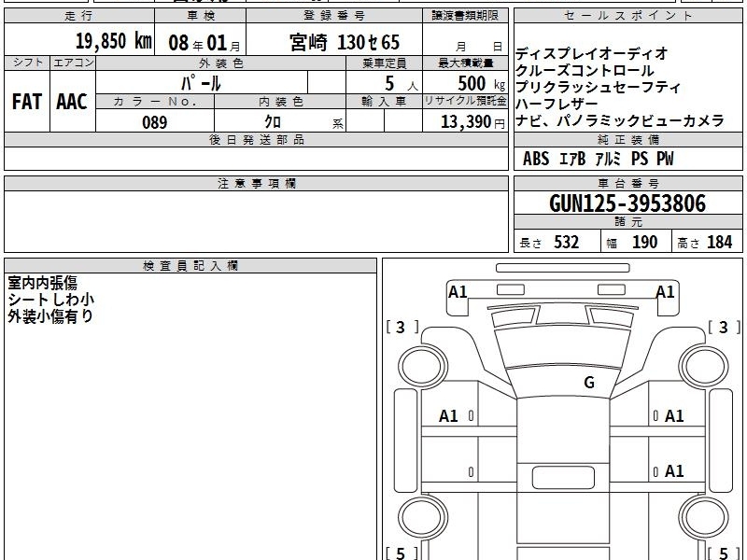Viewport: 747px width, 560px height.
Task: Click the 後日発送部品 header bar
Action: [x=256, y=140]
